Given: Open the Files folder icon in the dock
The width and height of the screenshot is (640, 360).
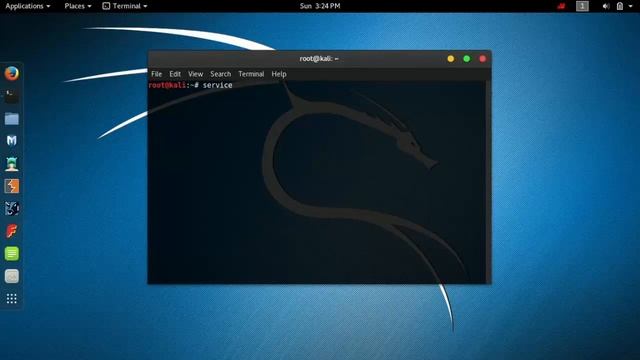Looking at the screenshot, I should click(x=12, y=119).
